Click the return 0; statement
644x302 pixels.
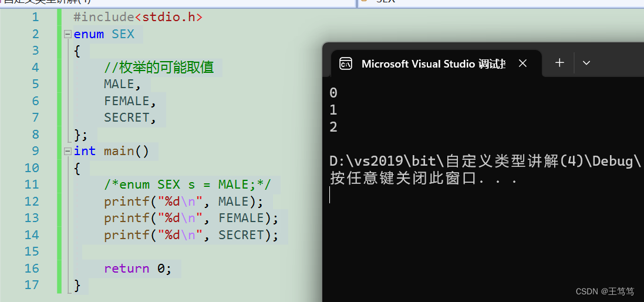[x=137, y=269]
